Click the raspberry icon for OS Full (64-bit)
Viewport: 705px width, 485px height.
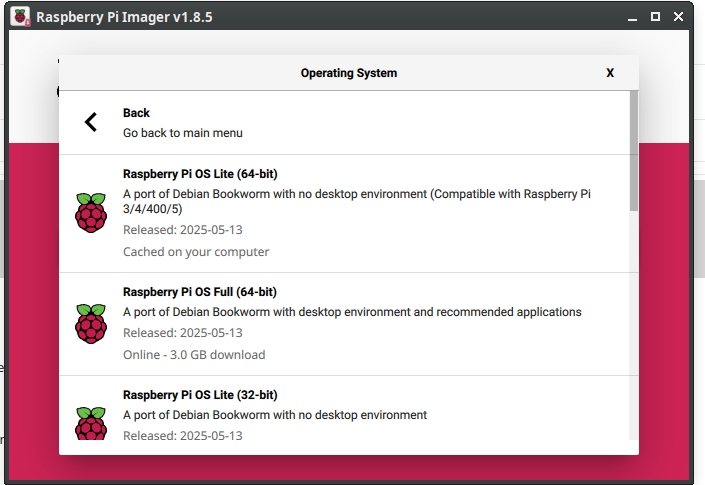[91, 324]
